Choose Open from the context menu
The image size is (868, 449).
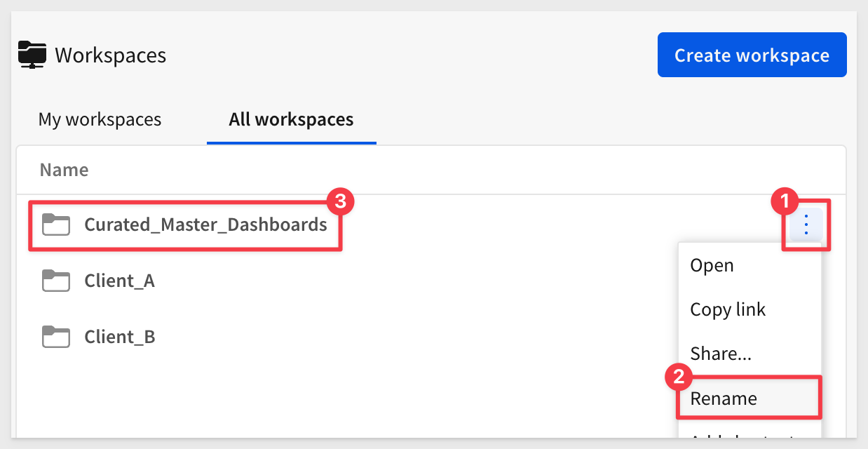[712, 265]
